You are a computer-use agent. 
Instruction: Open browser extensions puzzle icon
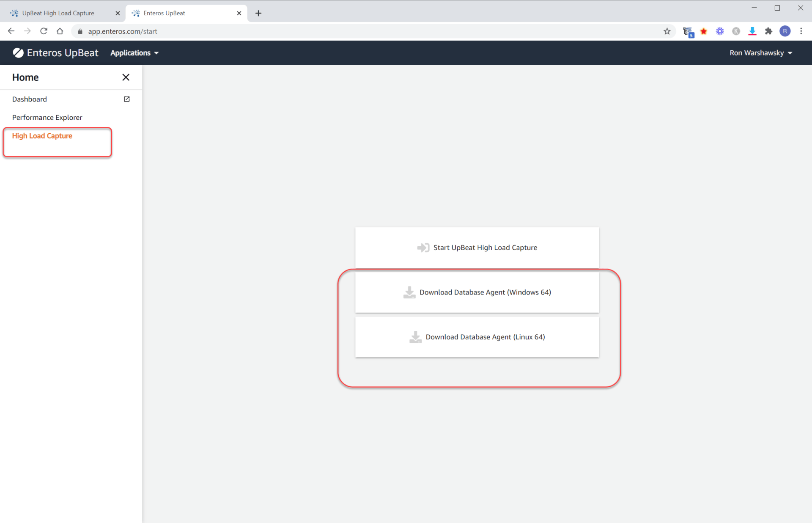click(x=768, y=31)
